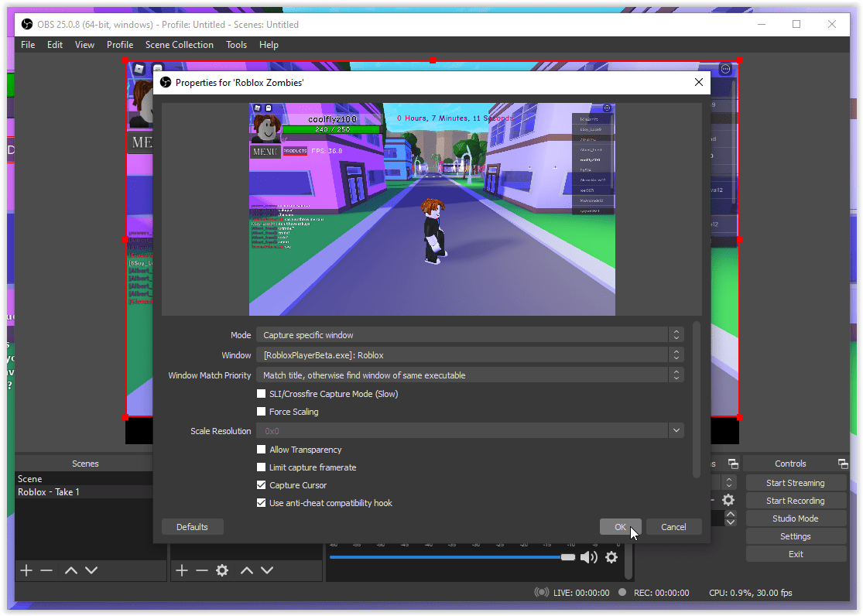Move the scene down with the arrow icon

(91, 570)
